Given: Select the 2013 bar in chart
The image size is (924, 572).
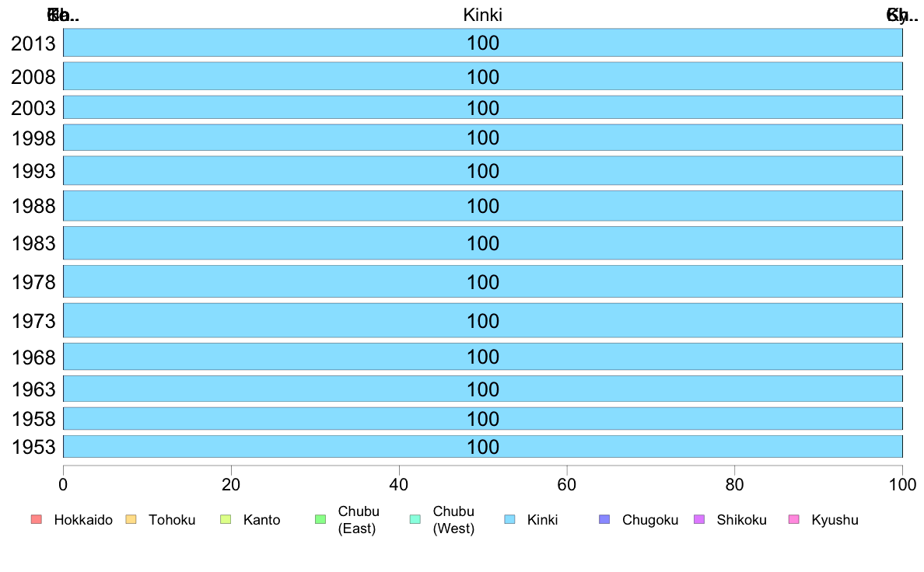Looking at the screenshot, I should [483, 43].
